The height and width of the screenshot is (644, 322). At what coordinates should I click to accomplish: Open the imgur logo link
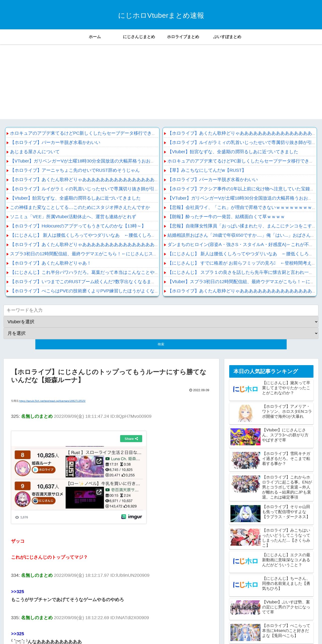(x=132, y=517)
